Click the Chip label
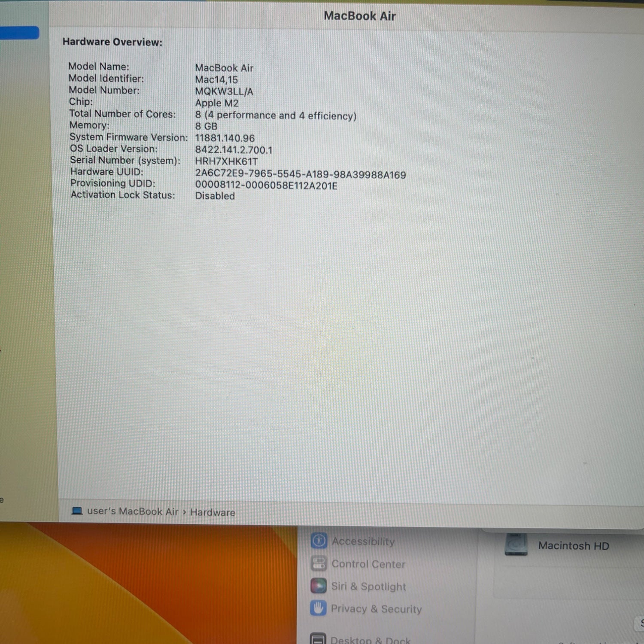The image size is (644, 644). pyautogui.click(x=81, y=102)
